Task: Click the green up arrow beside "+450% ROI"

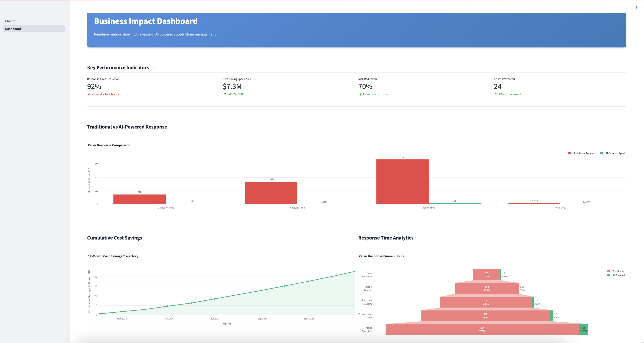Action: (x=225, y=94)
